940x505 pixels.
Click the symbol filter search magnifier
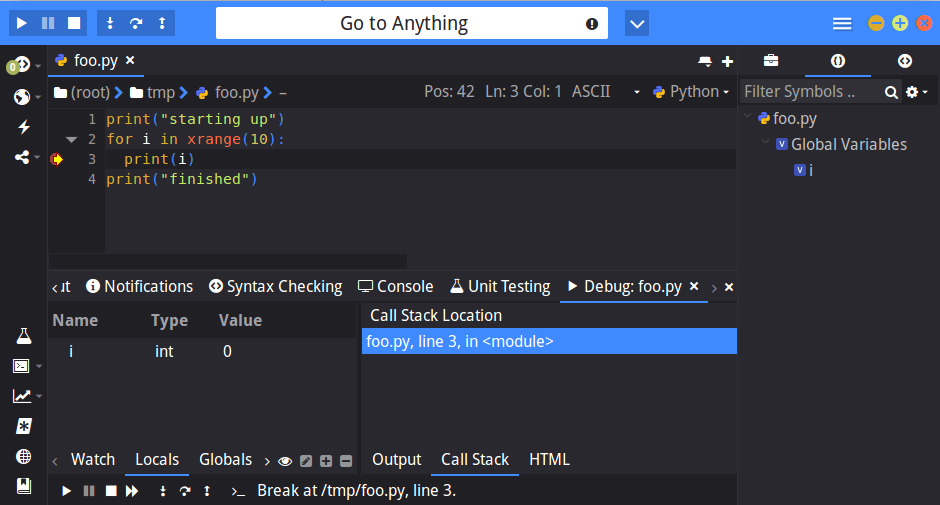pos(891,92)
